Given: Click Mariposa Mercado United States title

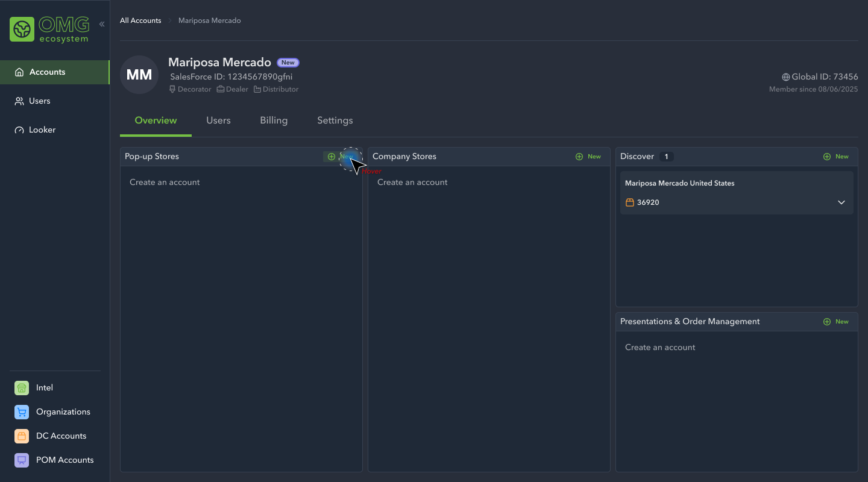Looking at the screenshot, I should pyautogui.click(x=680, y=183).
